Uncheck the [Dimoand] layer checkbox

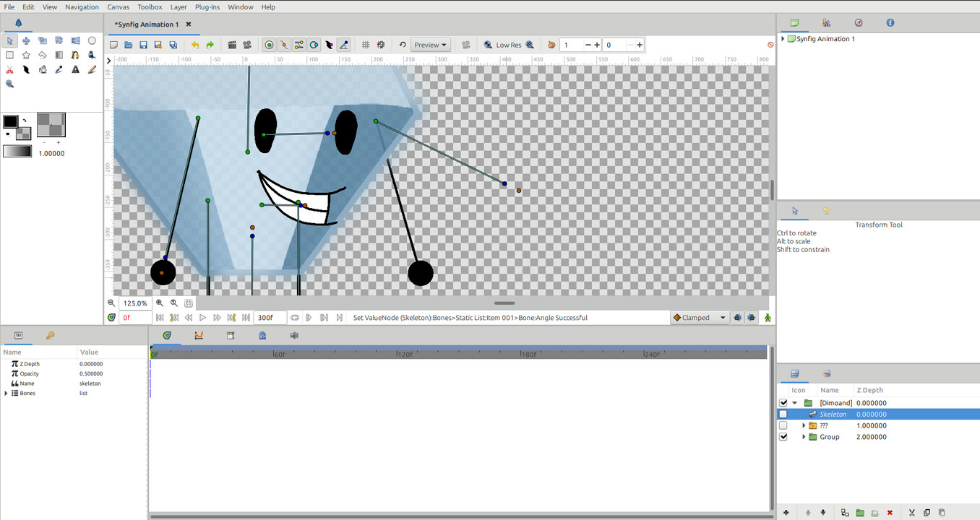tap(783, 403)
